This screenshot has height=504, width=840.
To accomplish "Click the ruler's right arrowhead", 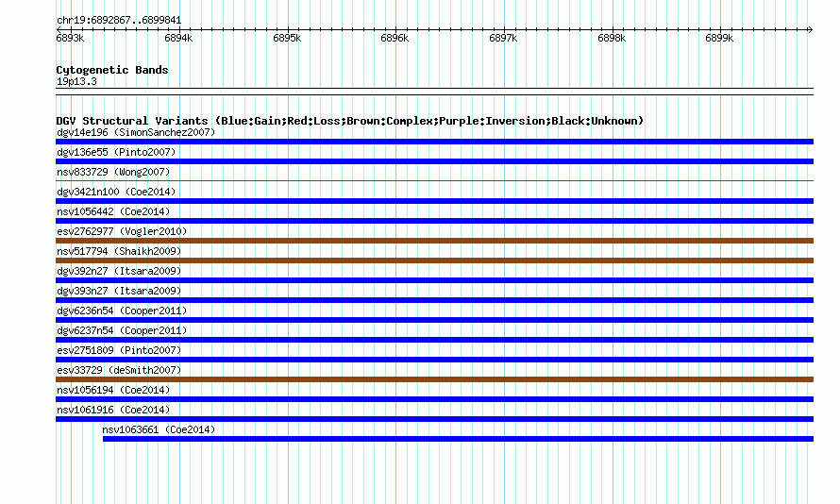I will pos(811,29).
